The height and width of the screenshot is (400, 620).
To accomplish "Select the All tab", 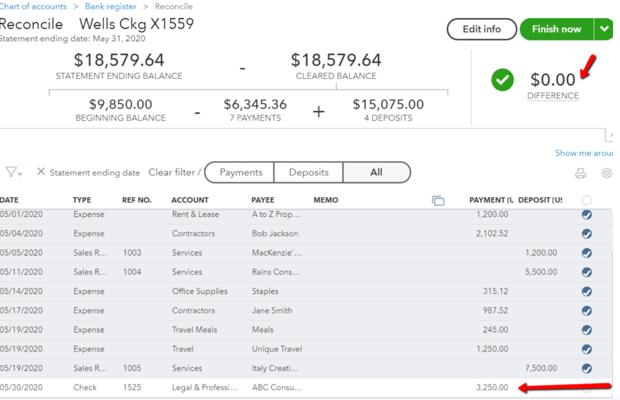I will [x=376, y=172].
